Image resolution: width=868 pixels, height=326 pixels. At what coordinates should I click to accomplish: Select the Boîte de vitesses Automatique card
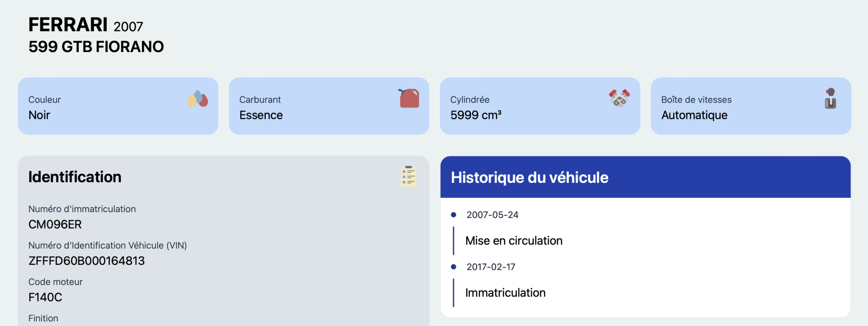[751, 106]
